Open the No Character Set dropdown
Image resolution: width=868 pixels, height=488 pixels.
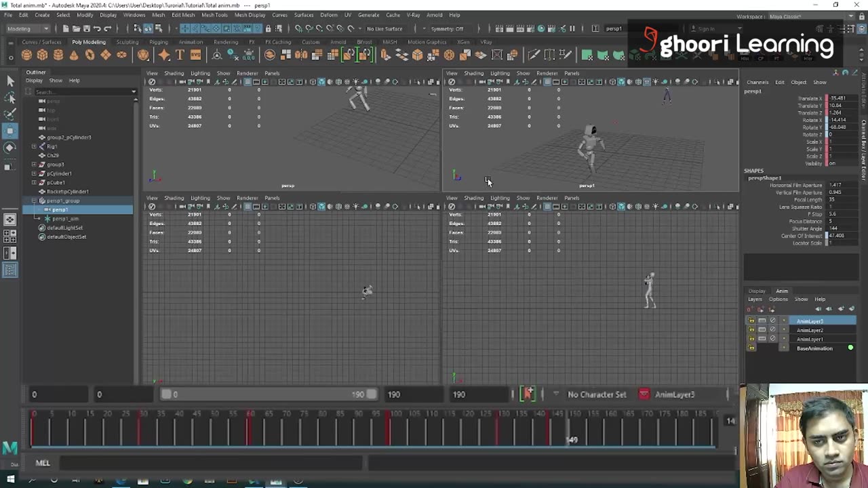pyautogui.click(x=597, y=394)
